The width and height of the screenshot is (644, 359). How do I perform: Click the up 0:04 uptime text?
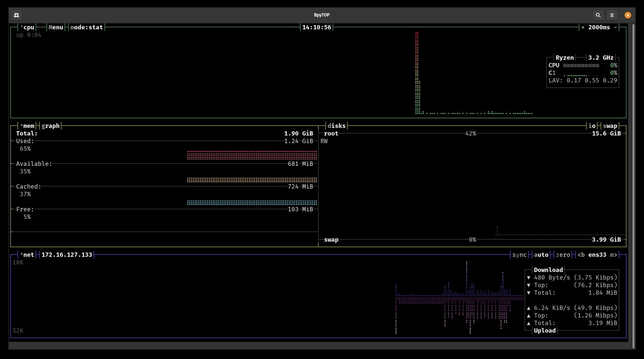[x=29, y=35]
